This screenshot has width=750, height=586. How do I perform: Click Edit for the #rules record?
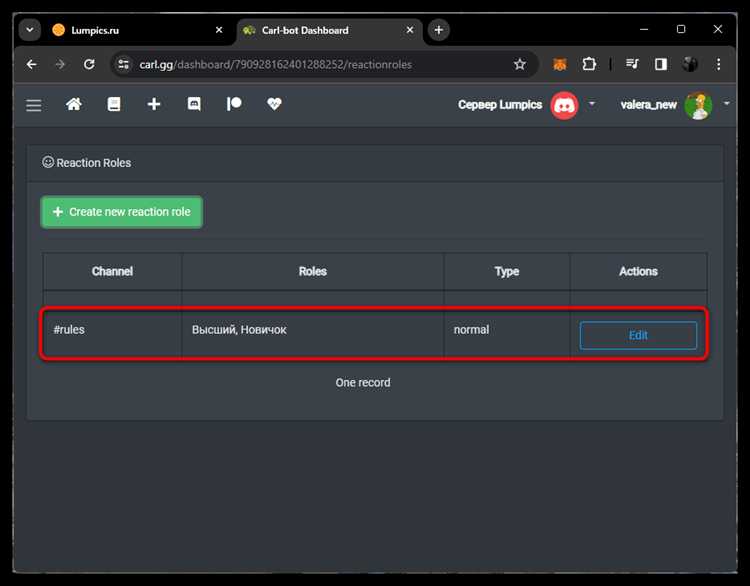[638, 335]
